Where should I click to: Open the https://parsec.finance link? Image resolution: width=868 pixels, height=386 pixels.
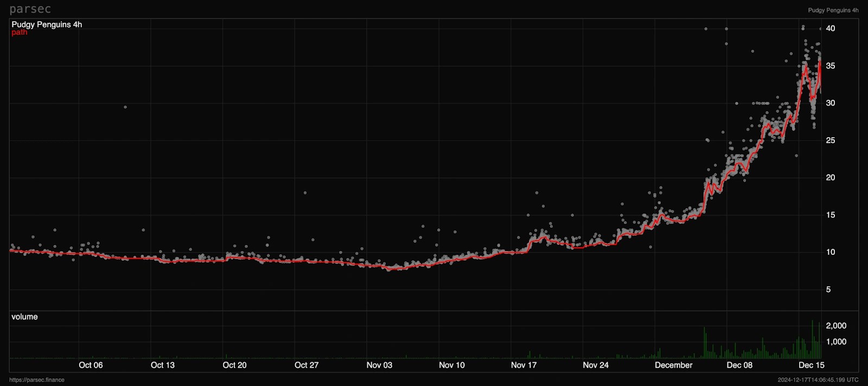coord(37,380)
